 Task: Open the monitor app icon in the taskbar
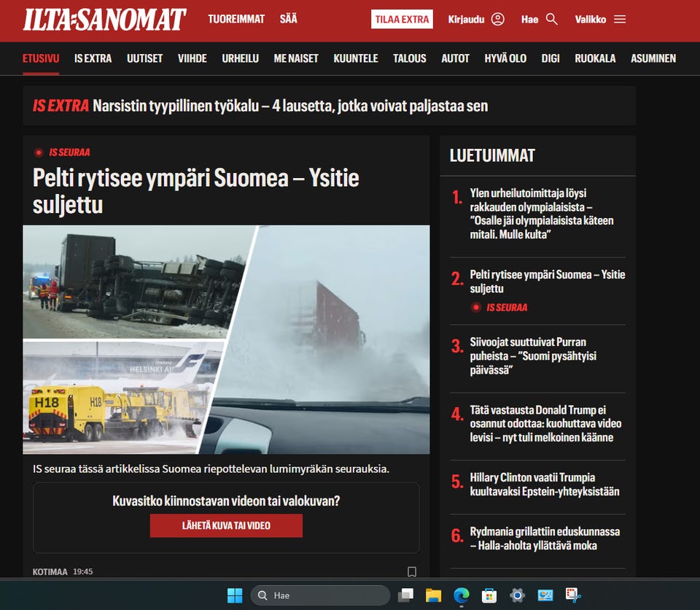coord(545,595)
